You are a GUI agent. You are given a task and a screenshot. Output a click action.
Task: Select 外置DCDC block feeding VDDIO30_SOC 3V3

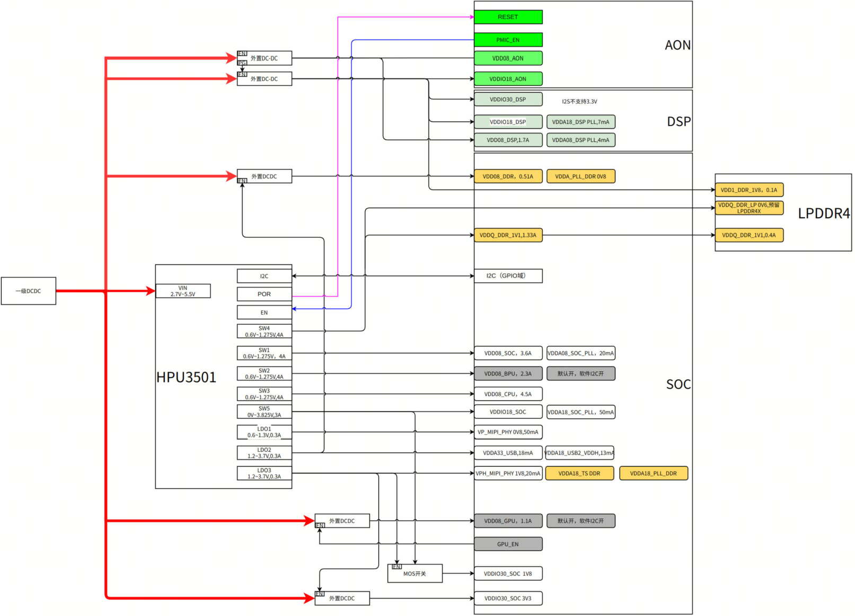[342, 599]
